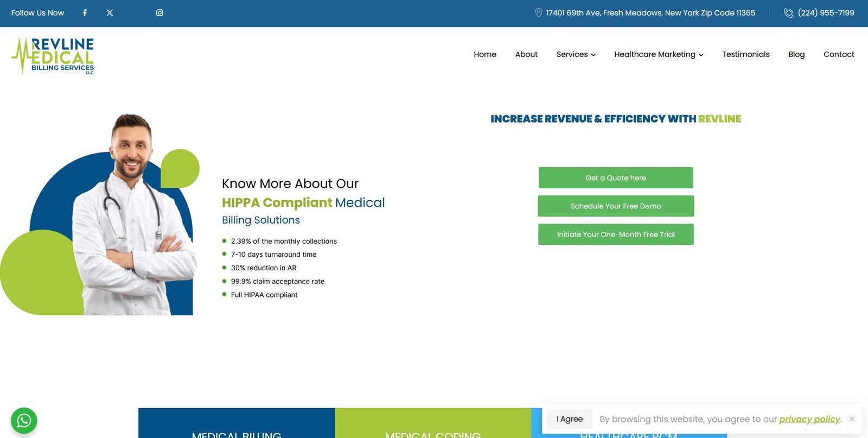Screen dimensions: 868x438
Task: Open the Contact page
Action: pyautogui.click(x=839, y=54)
